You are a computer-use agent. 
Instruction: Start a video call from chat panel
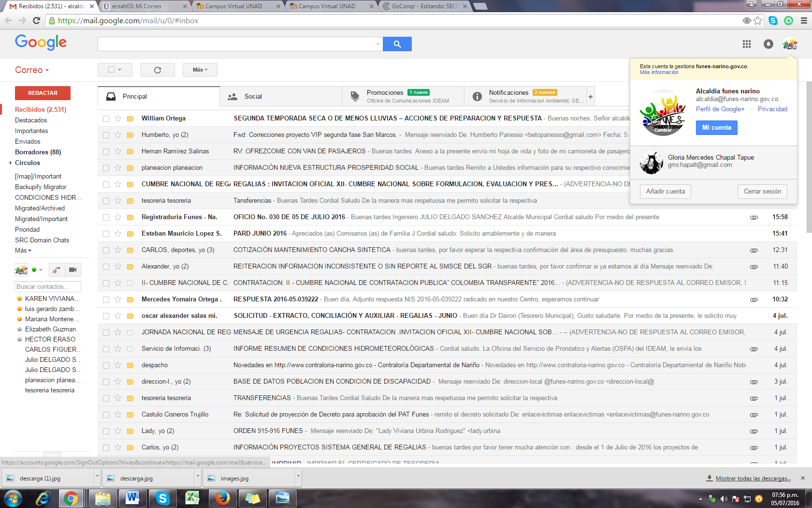[72, 269]
